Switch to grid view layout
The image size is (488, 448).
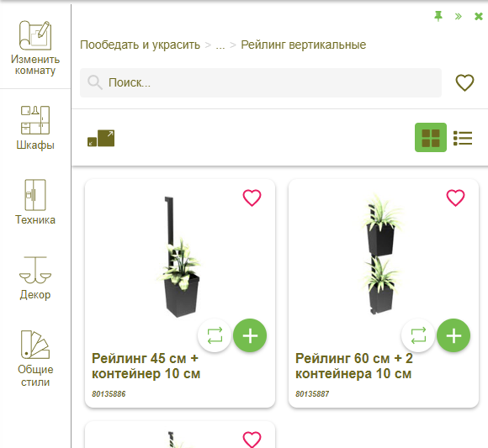431,137
